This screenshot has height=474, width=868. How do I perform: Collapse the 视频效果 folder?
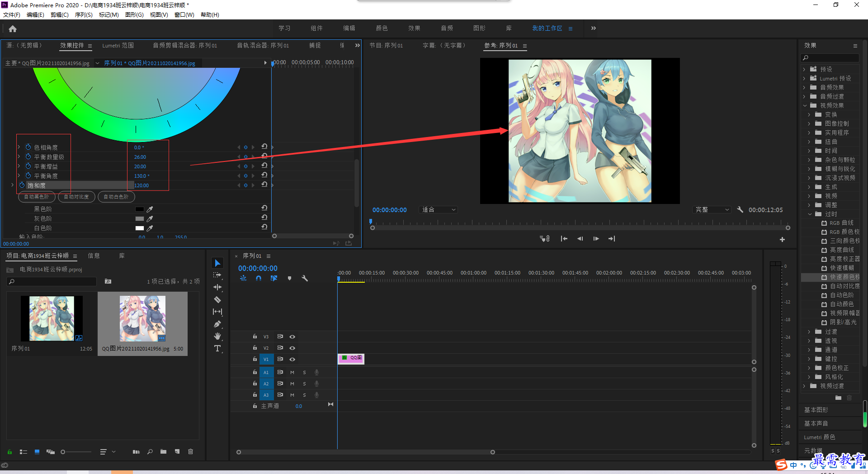[x=805, y=105]
